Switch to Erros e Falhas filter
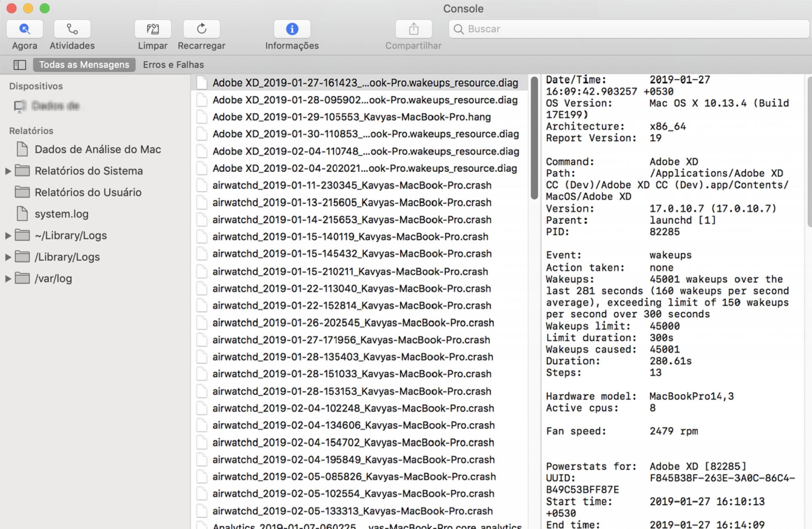This screenshot has width=812, height=529. coord(173,65)
